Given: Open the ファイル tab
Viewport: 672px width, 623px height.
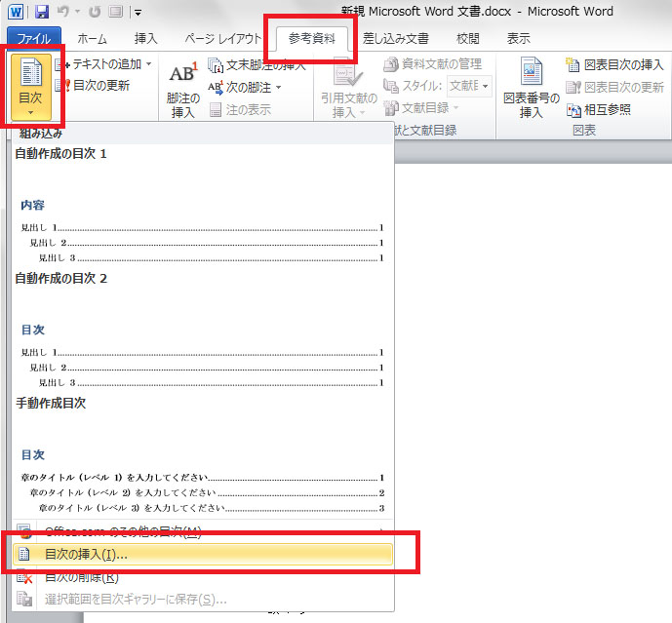Looking at the screenshot, I should point(34,38).
